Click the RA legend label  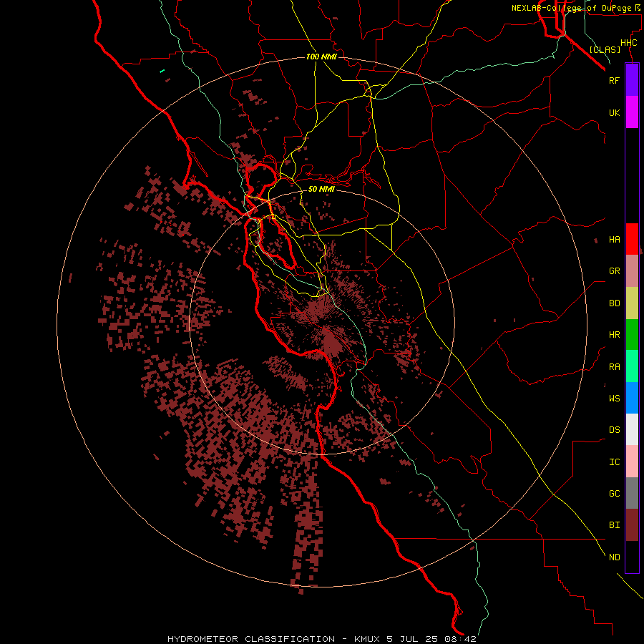614,366
